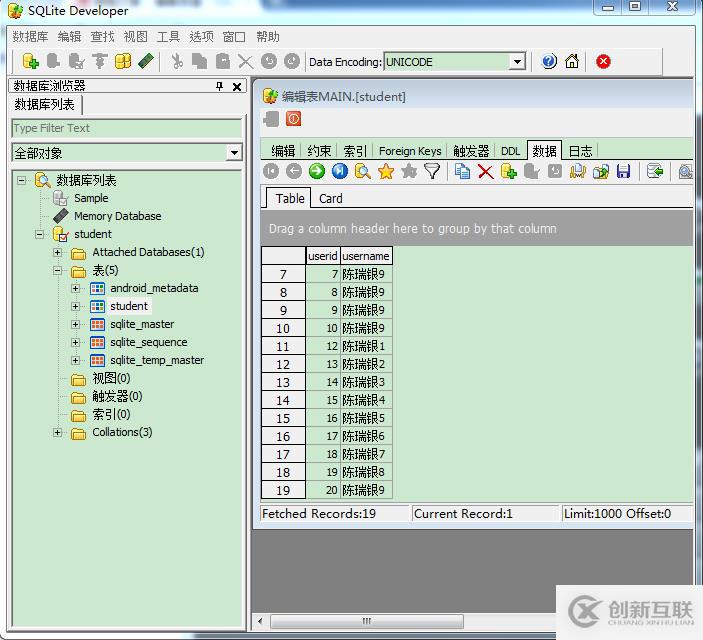Click the yellow star bookmark icon
The image size is (703, 640).
[x=386, y=171]
